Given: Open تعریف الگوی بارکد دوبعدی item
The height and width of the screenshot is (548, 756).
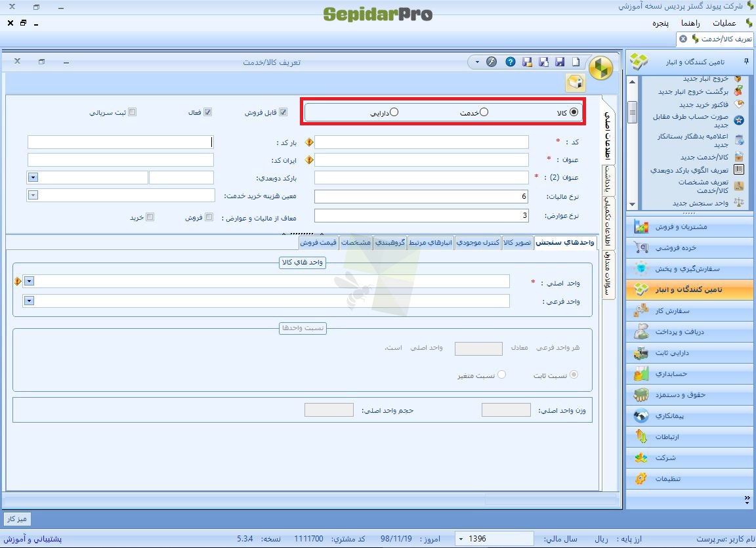Looking at the screenshot, I should point(689,170).
